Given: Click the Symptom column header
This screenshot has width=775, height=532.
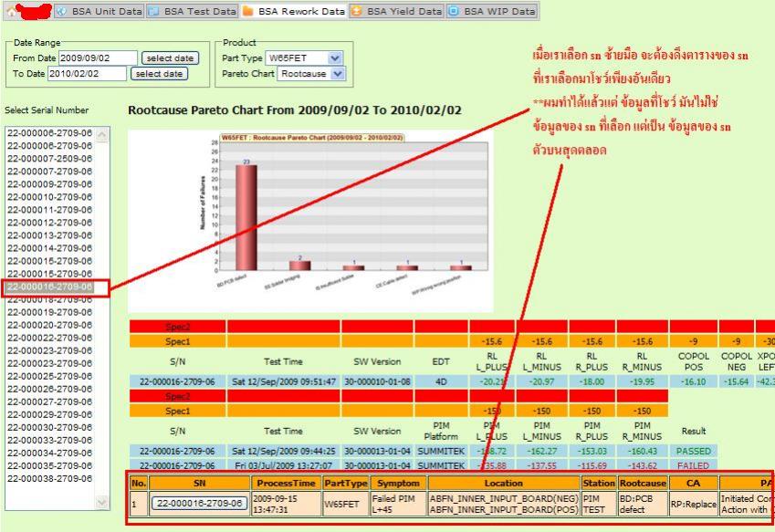Looking at the screenshot, I should point(398,483).
